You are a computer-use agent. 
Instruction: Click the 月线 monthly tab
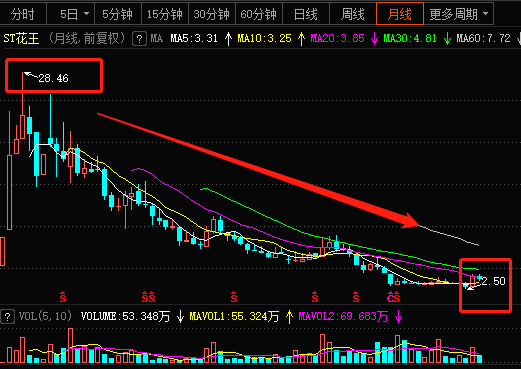click(400, 14)
